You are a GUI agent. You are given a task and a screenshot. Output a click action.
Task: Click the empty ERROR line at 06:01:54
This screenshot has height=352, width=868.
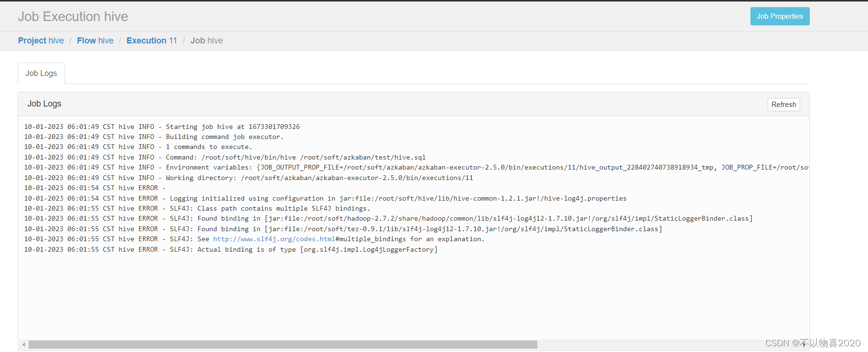95,188
